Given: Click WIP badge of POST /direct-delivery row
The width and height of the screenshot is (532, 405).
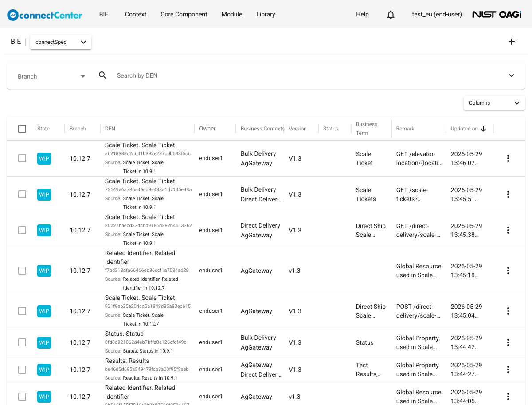Looking at the screenshot, I should tap(44, 311).
